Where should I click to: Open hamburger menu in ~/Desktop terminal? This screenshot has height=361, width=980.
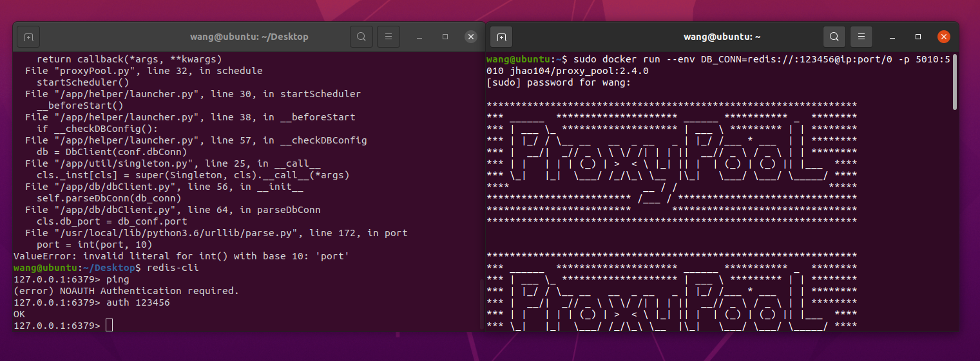click(388, 37)
